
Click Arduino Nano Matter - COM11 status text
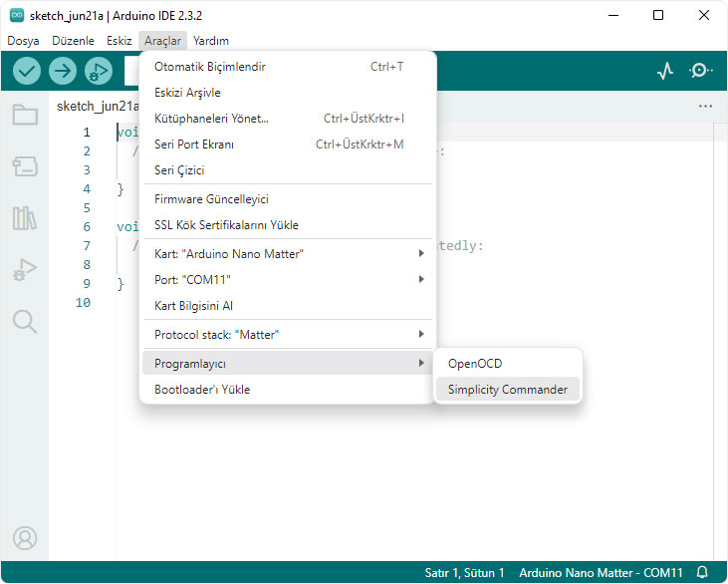[601, 572]
